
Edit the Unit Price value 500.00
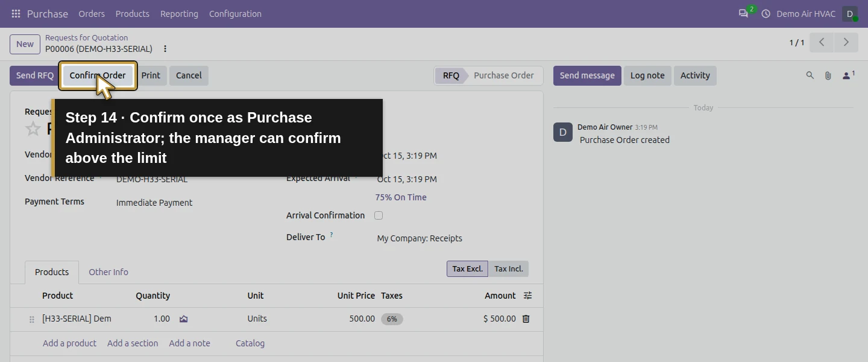click(x=362, y=319)
